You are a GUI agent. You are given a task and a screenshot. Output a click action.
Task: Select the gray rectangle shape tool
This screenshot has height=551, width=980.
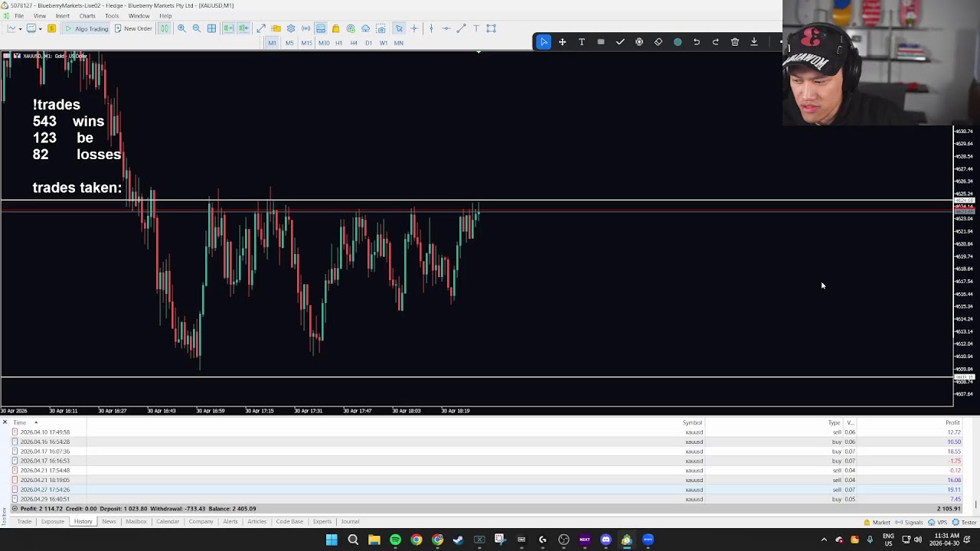[601, 41]
